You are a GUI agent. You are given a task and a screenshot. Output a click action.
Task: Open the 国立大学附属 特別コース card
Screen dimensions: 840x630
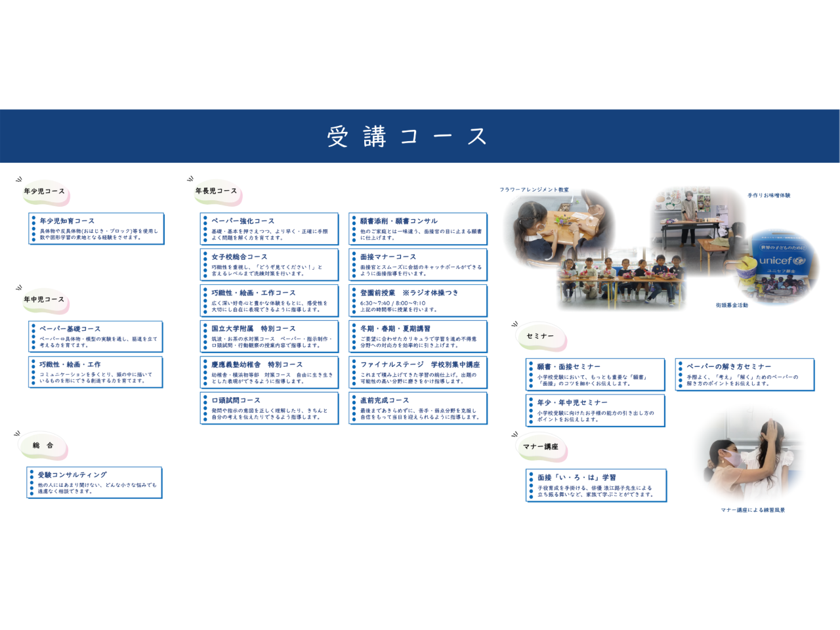[x=270, y=336]
